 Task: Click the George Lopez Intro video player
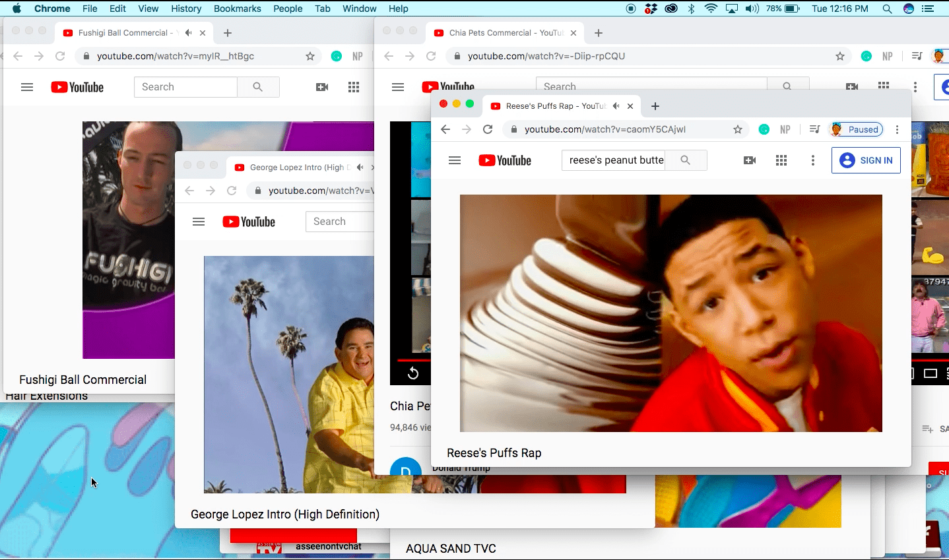288,375
